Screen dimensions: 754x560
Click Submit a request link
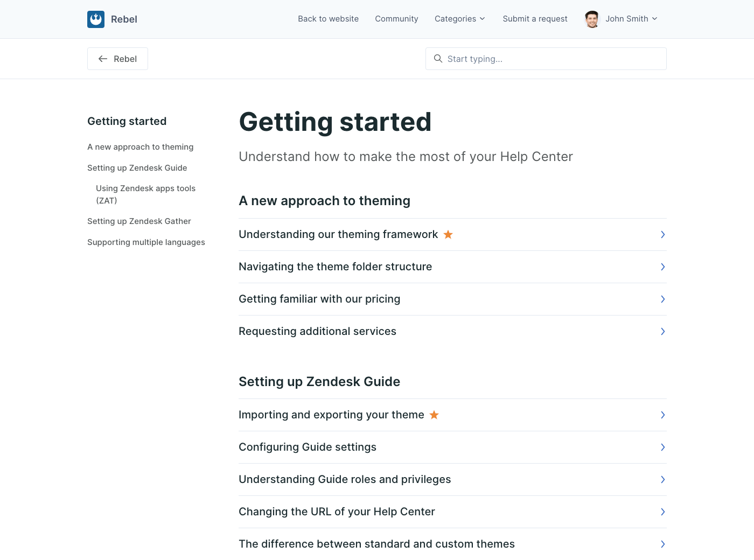point(535,19)
